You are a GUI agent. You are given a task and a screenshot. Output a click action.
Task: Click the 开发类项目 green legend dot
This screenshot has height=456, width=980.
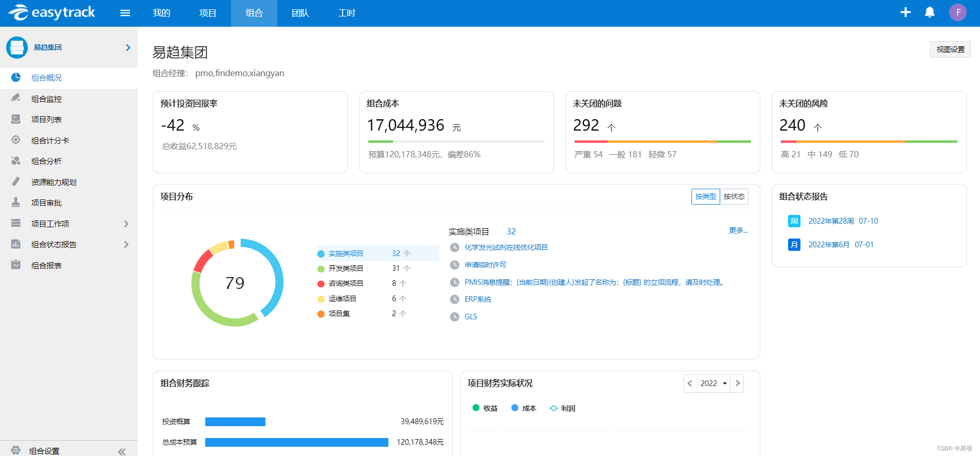pos(321,269)
